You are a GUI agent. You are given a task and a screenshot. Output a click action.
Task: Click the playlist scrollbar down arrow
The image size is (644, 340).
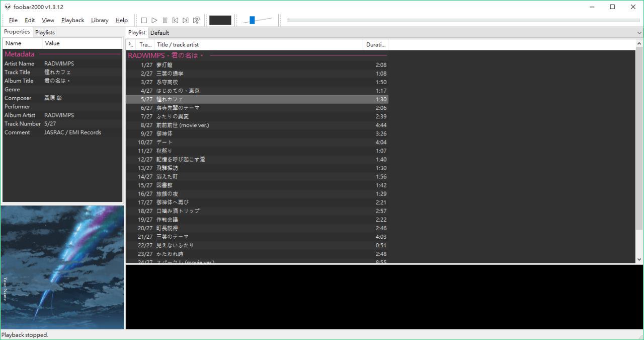[639, 259]
